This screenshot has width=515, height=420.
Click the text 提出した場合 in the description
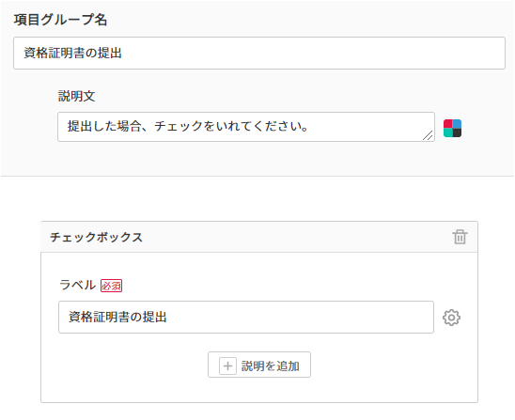(x=104, y=126)
